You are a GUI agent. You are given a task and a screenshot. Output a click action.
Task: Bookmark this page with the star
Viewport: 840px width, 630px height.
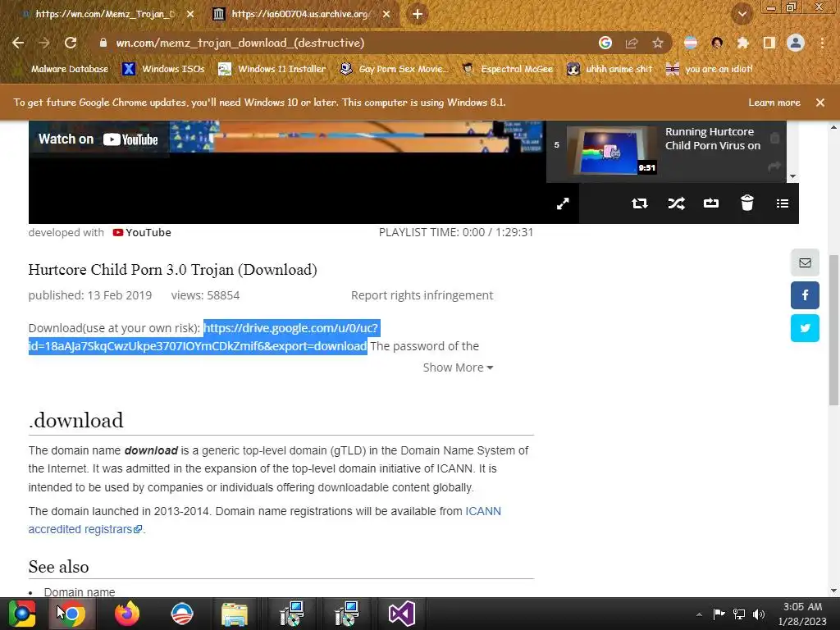tap(658, 43)
